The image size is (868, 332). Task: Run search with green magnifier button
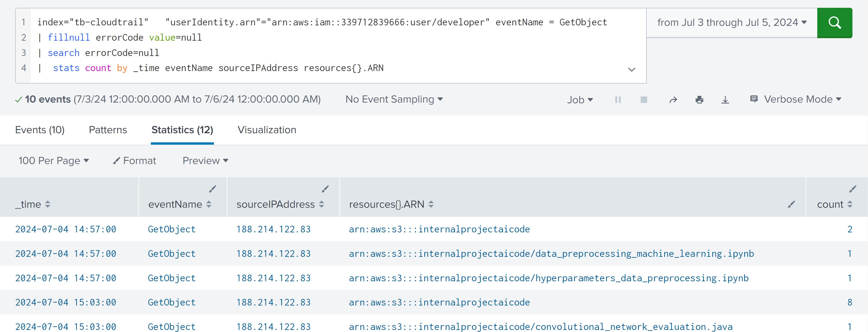coord(834,23)
